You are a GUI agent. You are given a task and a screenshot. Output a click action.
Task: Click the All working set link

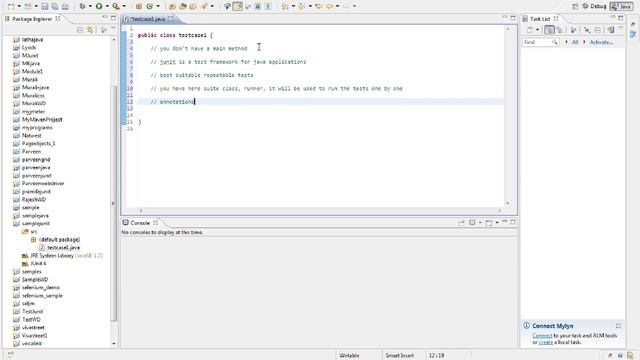point(575,42)
